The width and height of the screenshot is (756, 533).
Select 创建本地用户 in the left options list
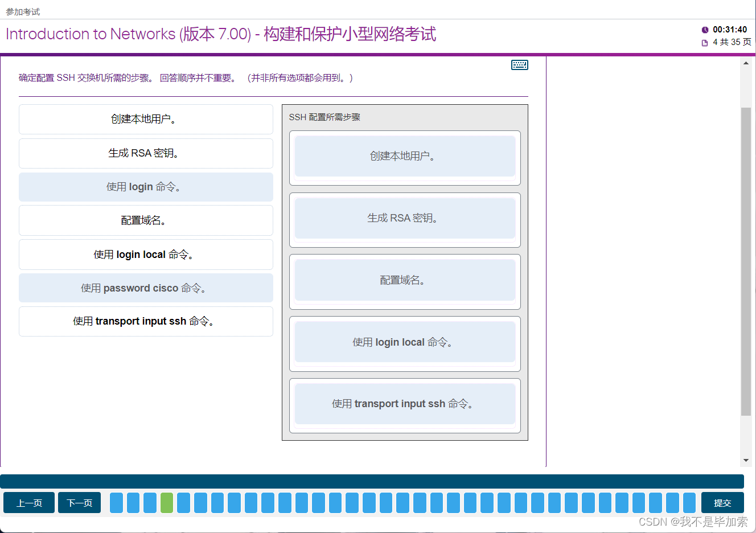pyautogui.click(x=146, y=119)
